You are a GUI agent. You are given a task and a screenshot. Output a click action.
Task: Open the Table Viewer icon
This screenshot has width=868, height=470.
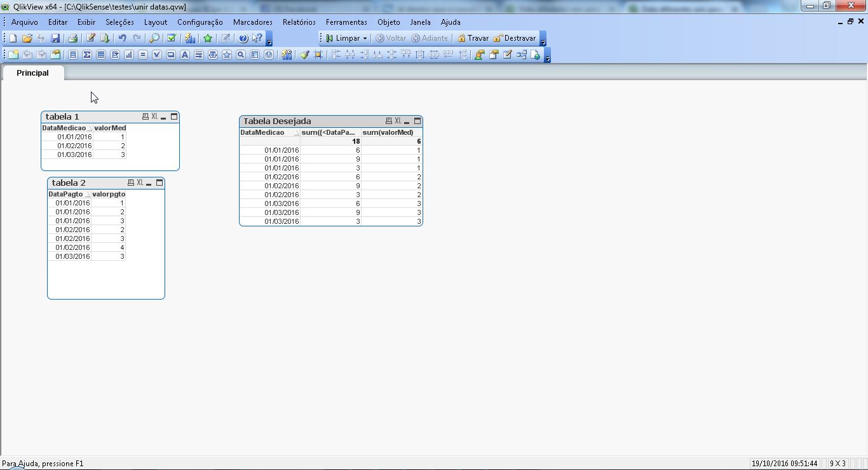click(522, 55)
